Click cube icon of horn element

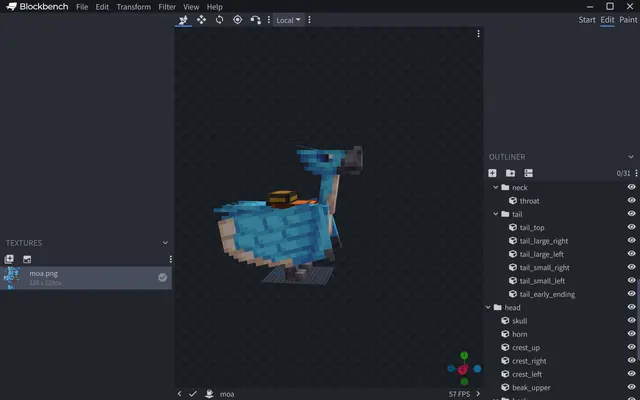tap(505, 334)
